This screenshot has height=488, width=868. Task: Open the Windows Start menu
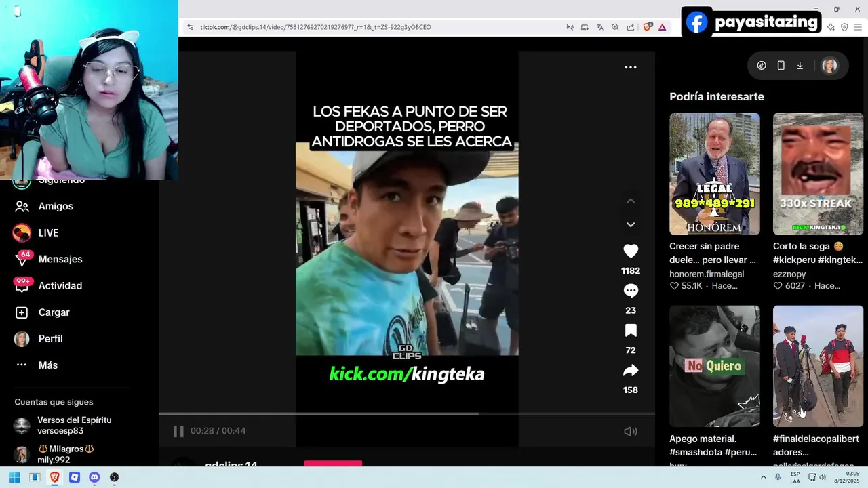(x=14, y=477)
